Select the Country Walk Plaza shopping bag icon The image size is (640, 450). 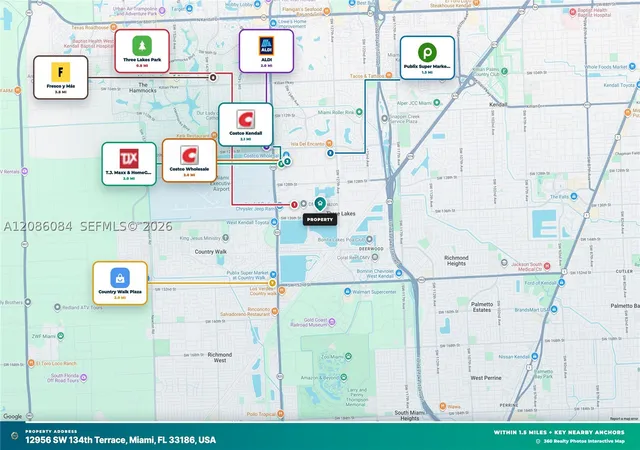[x=120, y=278]
